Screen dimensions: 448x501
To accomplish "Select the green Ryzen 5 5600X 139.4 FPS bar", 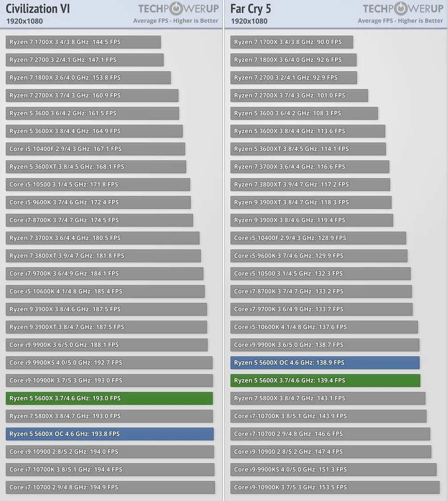I will [325, 380].
